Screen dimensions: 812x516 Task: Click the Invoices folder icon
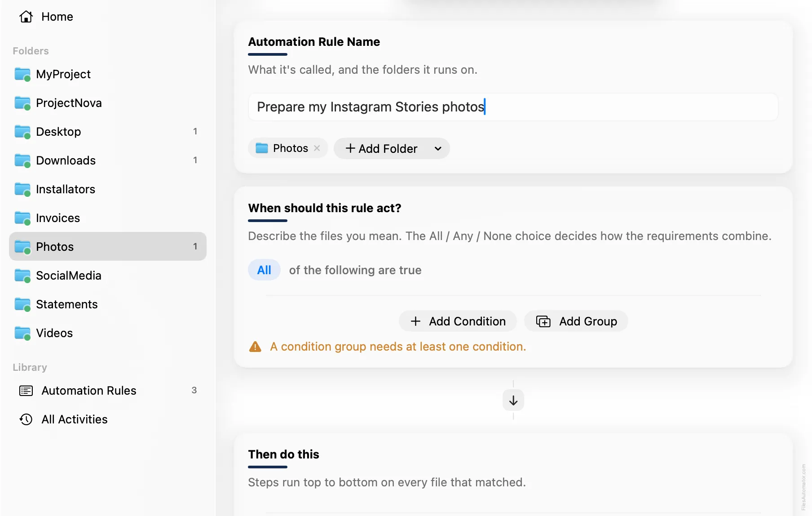(22, 218)
